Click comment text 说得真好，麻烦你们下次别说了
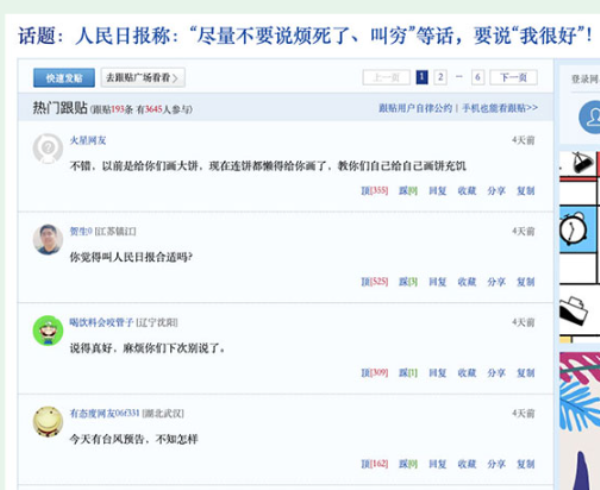Screen dimensions: 600x490 147,348
